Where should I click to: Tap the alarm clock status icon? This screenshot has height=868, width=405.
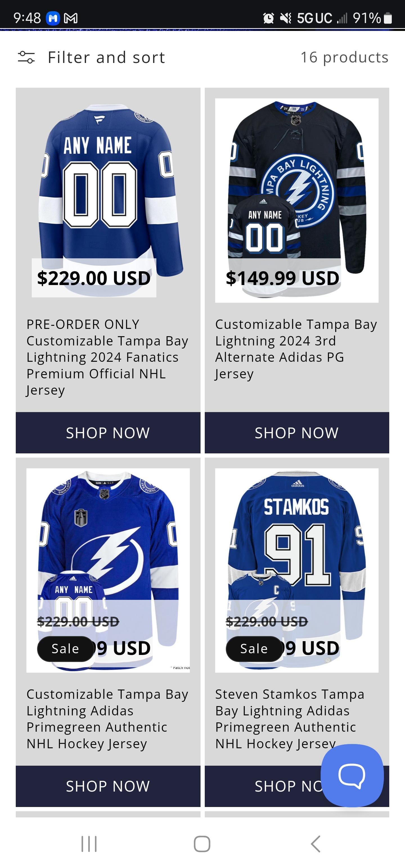(x=268, y=18)
